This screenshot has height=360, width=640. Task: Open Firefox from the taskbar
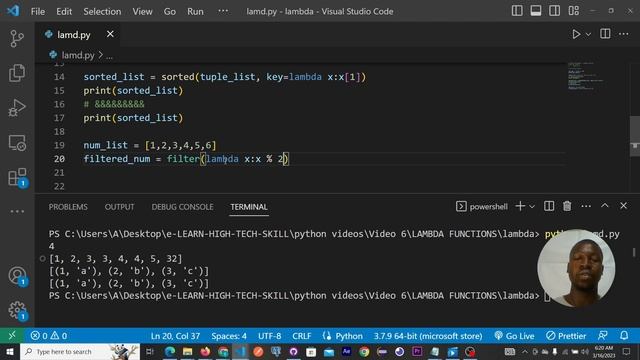205,351
